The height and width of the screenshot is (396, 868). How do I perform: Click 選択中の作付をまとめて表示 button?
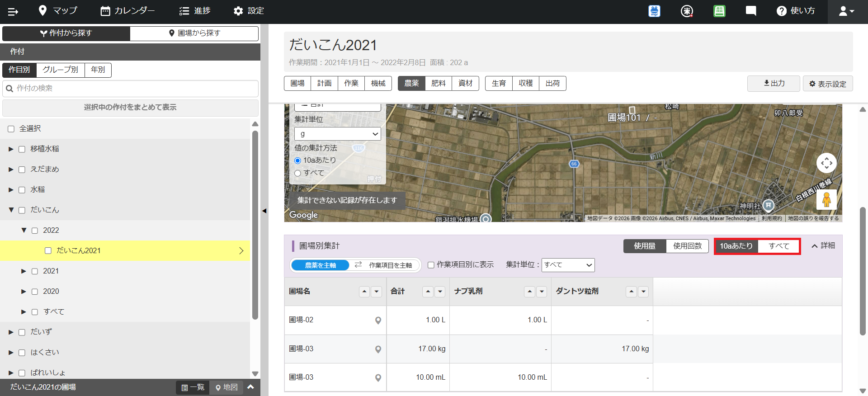(130, 108)
